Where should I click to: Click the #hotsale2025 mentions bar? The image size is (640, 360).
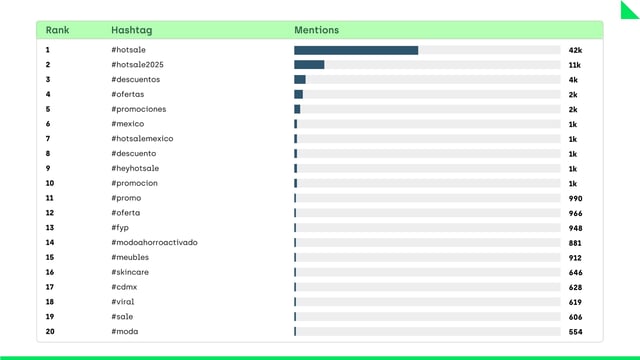[427, 65]
